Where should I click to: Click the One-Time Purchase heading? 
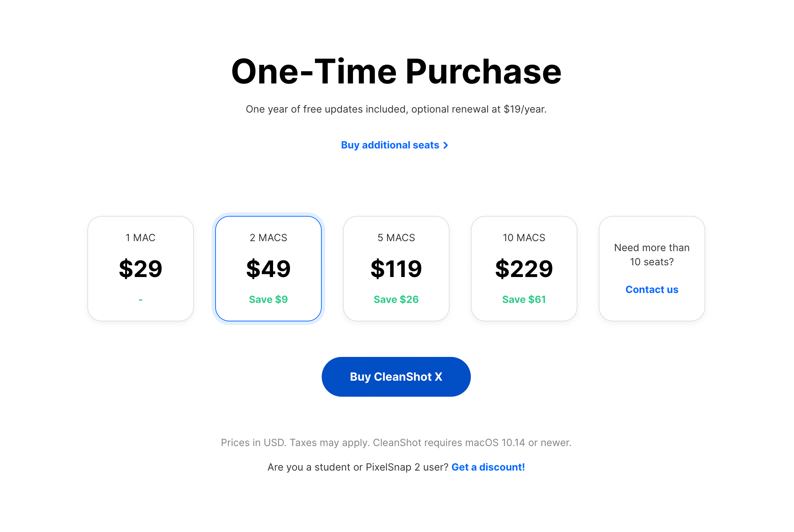coord(396,72)
